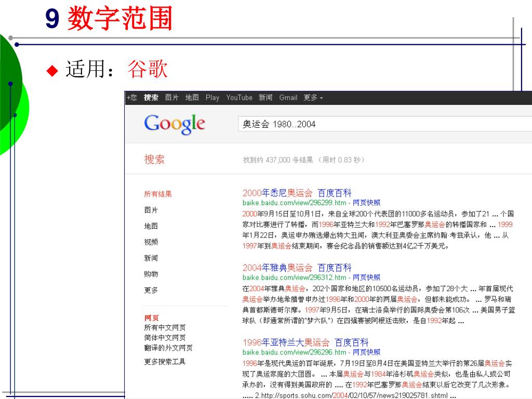Click the slide title 数字范围
Image resolution: width=532 pixels, height=399 pixels.
click(x=120, y=18)
